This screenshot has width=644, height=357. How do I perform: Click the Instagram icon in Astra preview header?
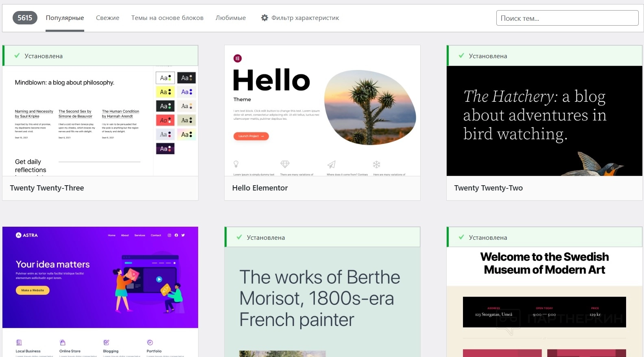[x=170, y=235]
